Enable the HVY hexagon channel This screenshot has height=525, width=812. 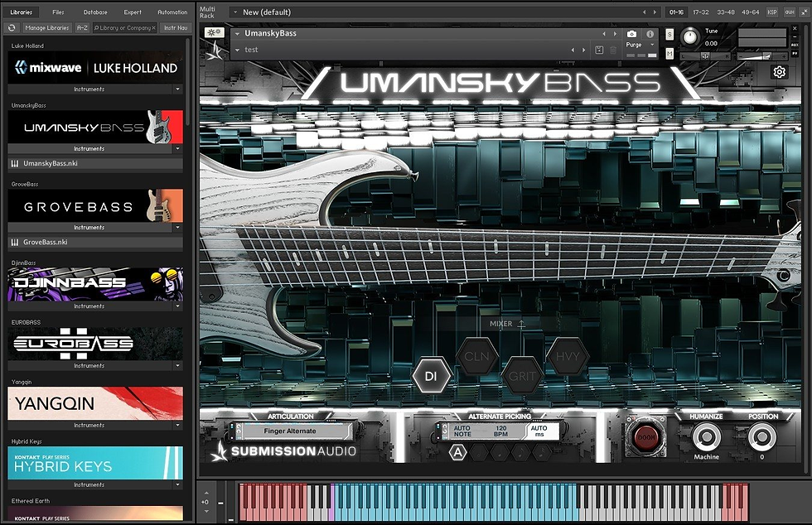click(x=567, y=356)
